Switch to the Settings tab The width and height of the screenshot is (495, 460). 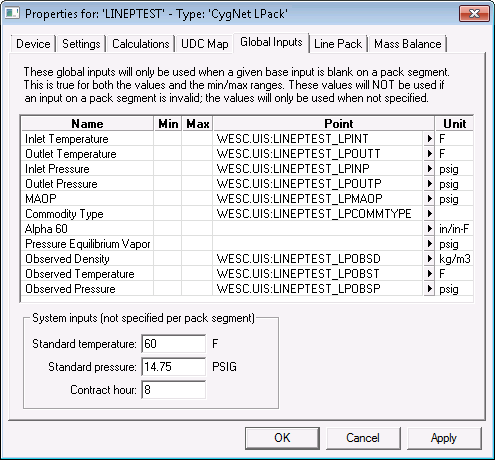coord(81,44)
